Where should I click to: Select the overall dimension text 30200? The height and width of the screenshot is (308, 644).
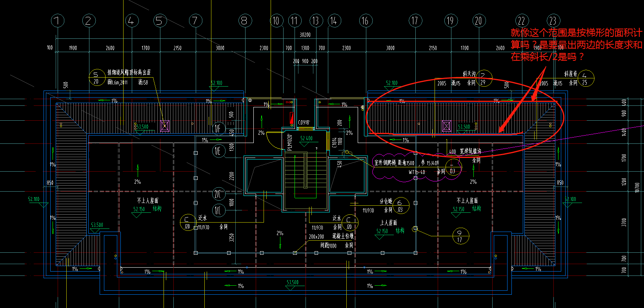(305, 35)
